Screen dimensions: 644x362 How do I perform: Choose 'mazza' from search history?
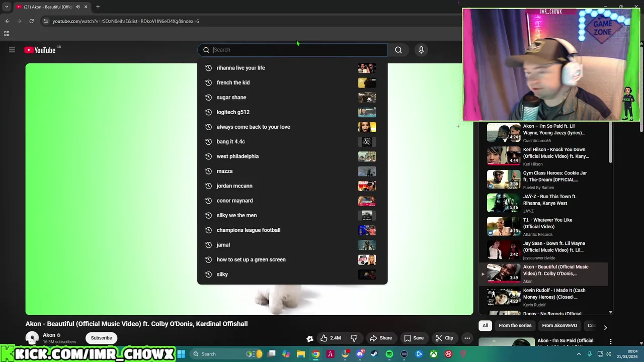point(292,171)
